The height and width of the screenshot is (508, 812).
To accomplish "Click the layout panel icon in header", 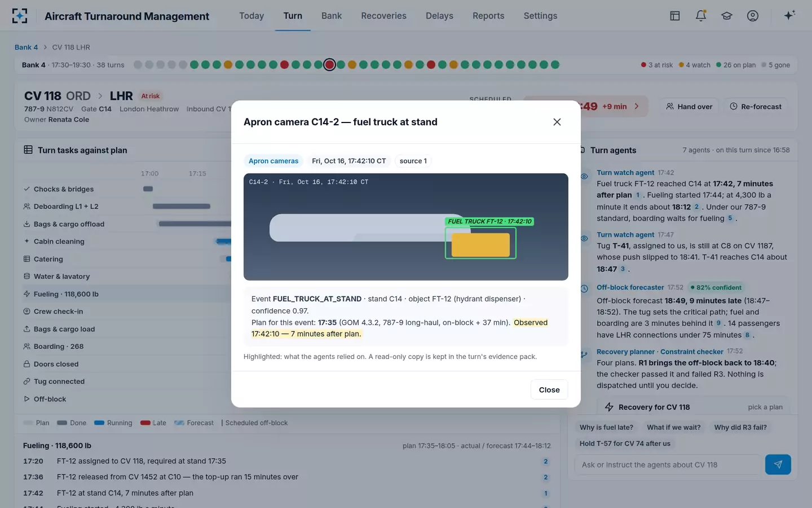I will pos(675,16).
